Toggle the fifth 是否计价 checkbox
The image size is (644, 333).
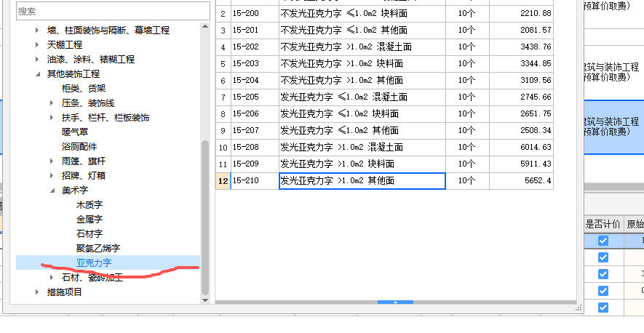coord(603,308)
